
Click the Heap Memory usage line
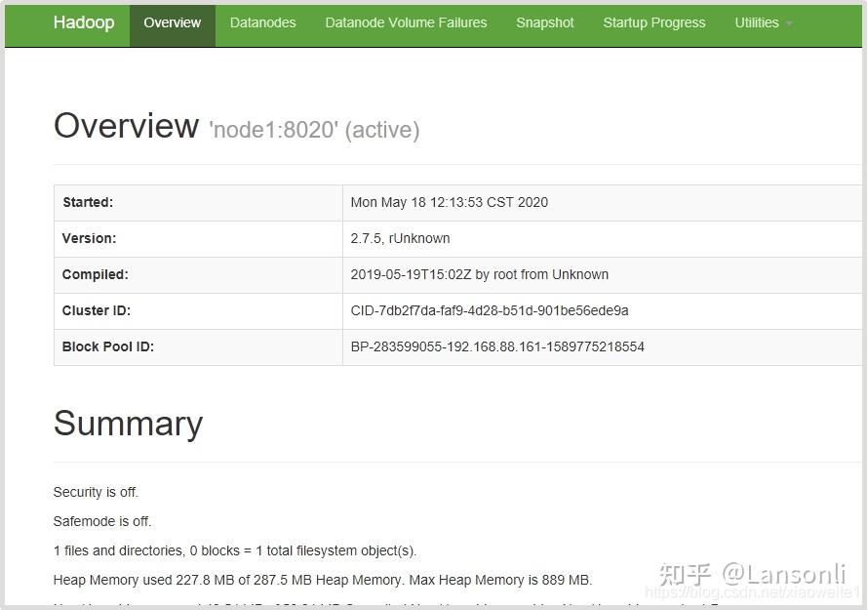coord(324,580)
